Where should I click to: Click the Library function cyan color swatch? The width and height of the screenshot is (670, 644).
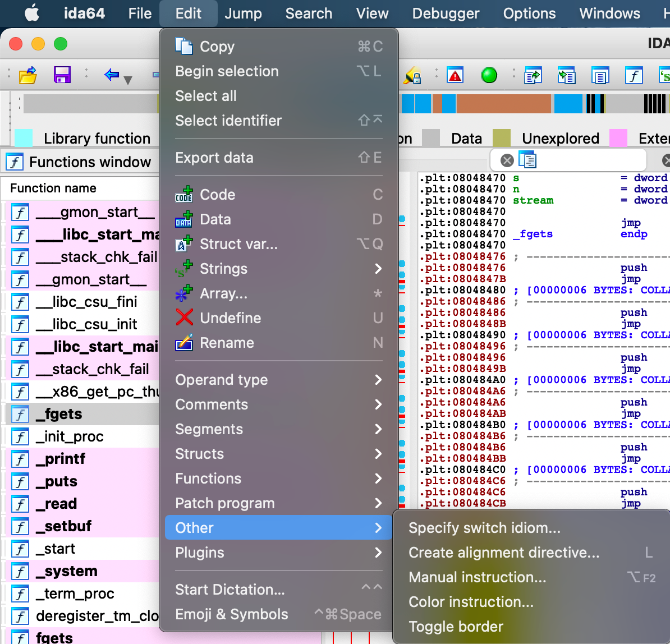click(x=24, y=138)
